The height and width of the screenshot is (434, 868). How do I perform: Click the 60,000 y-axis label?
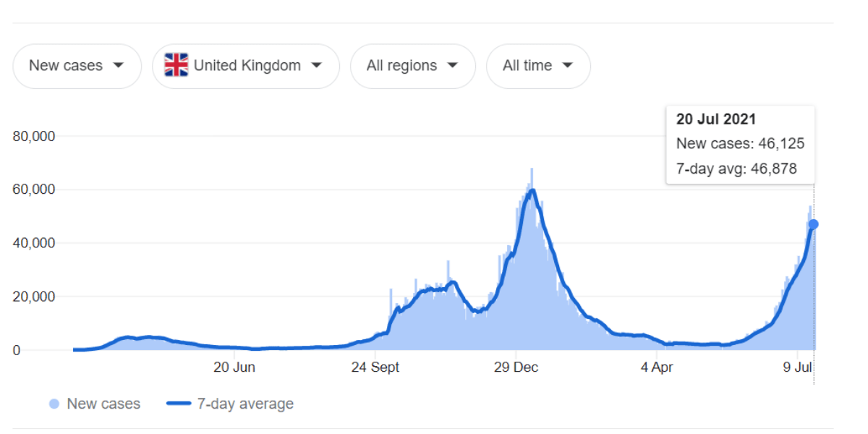35,190
